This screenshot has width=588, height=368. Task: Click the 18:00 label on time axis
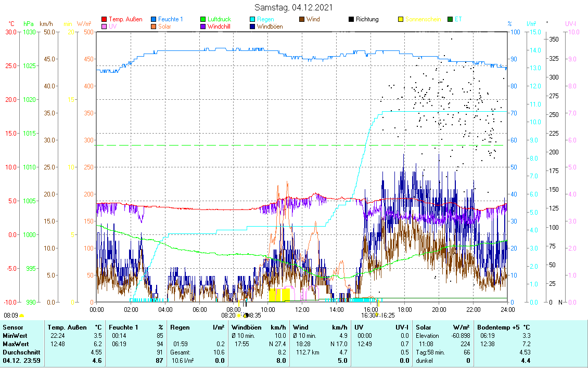tap(404, 309)
